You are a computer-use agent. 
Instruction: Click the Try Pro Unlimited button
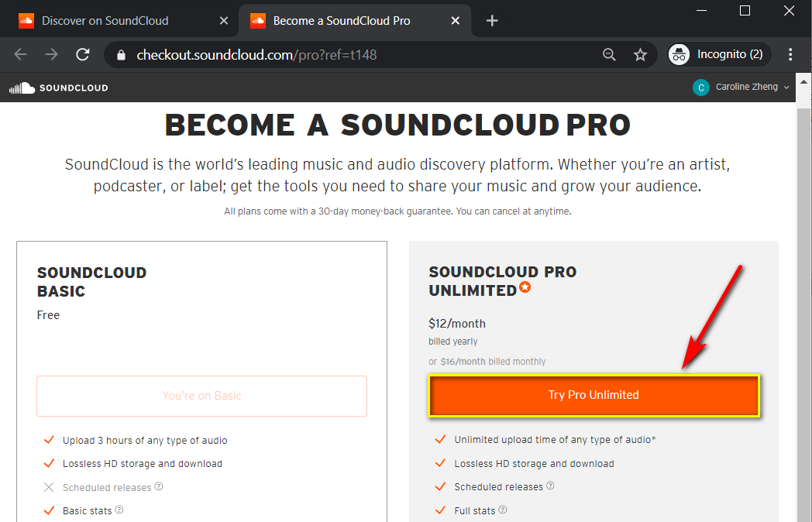594,395
